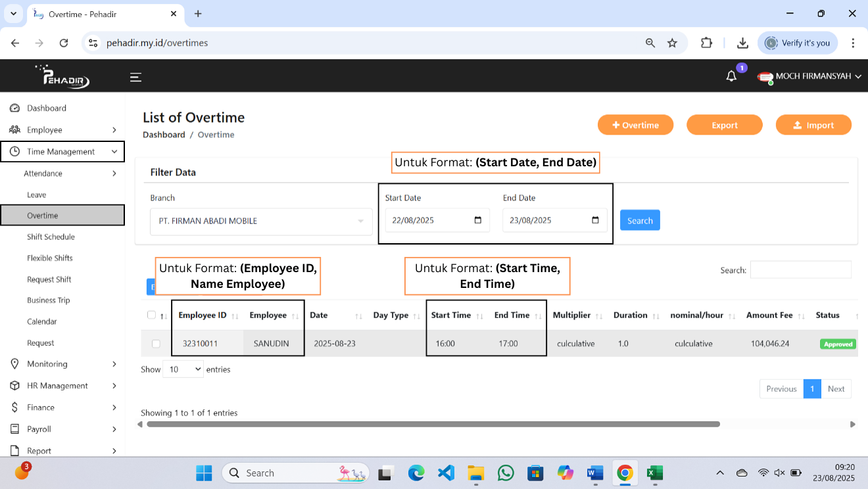Tick the checkbox for SANUDIN row
The height and width of the screenshot is (489, 868).
tap(156, 344)
